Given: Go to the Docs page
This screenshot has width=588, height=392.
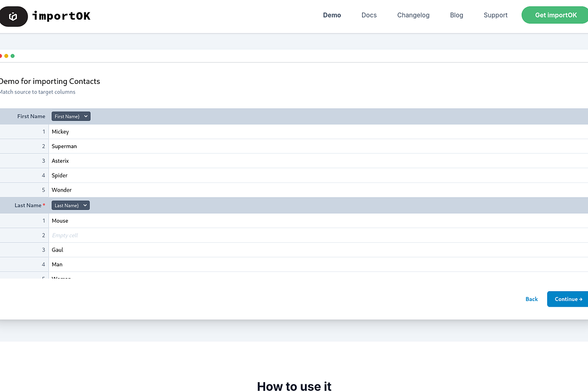Looking at the screenshot, I should click(x=369, y=15).
